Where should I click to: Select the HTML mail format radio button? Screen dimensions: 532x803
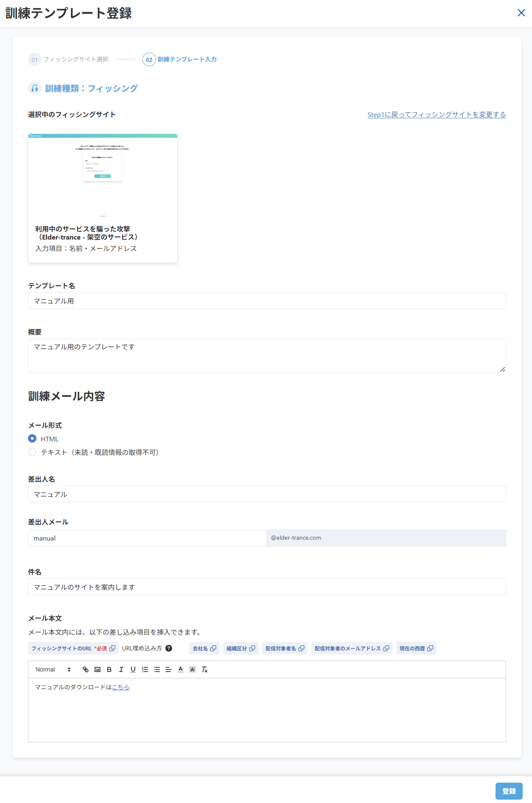(x=32, y=438)
